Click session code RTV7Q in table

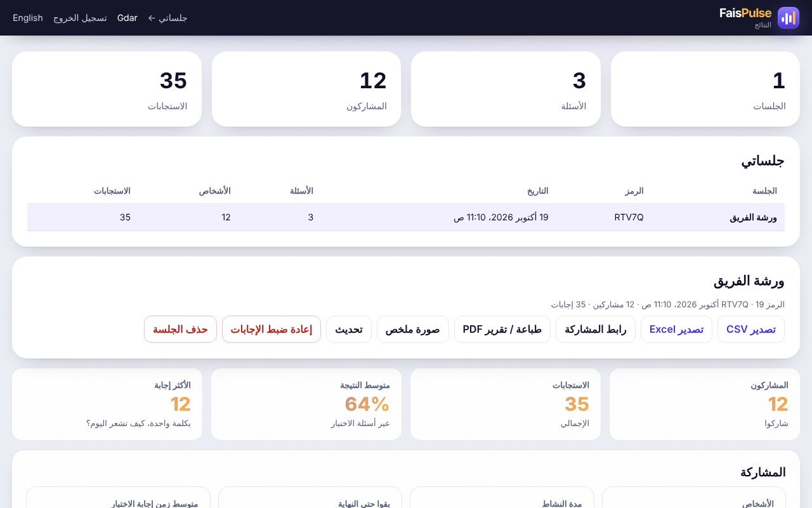point(629,217)
